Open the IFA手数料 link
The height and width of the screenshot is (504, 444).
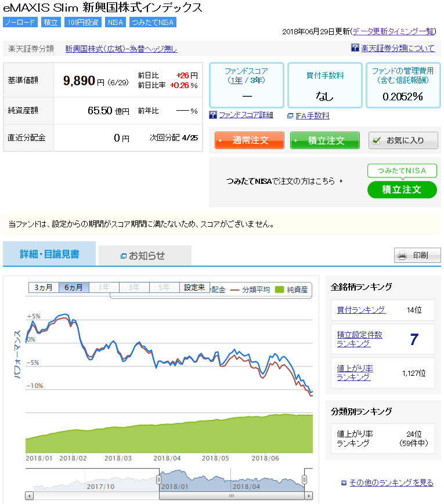pos(312,116)
